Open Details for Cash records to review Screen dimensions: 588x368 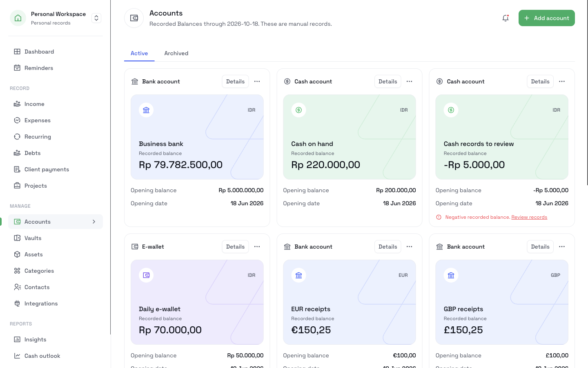pos(540,81)
